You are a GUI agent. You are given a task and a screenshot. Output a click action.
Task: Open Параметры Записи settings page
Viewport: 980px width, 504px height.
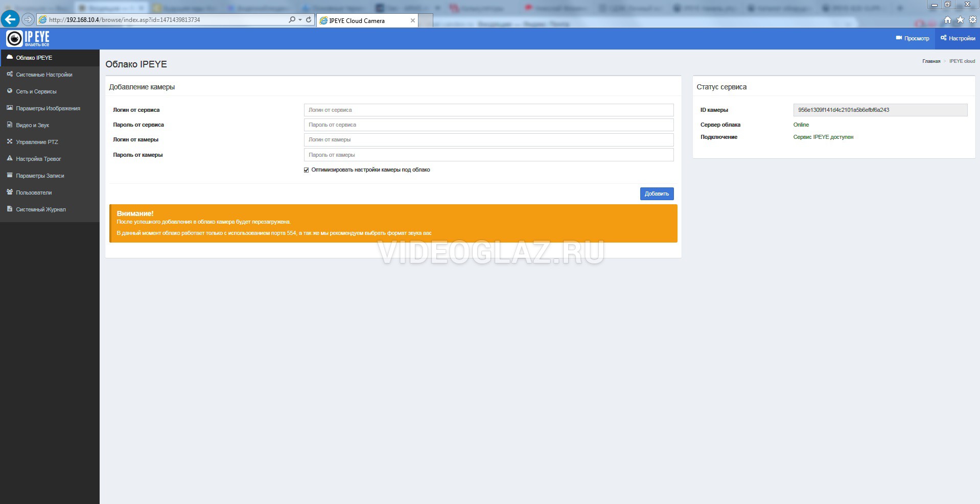50,176
